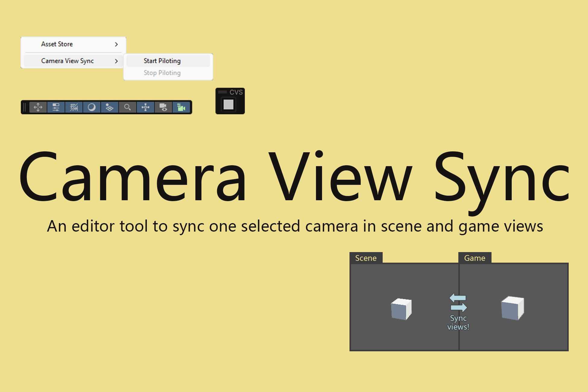
Task: Select the camera visibility icon
Action: coord(163,108)
